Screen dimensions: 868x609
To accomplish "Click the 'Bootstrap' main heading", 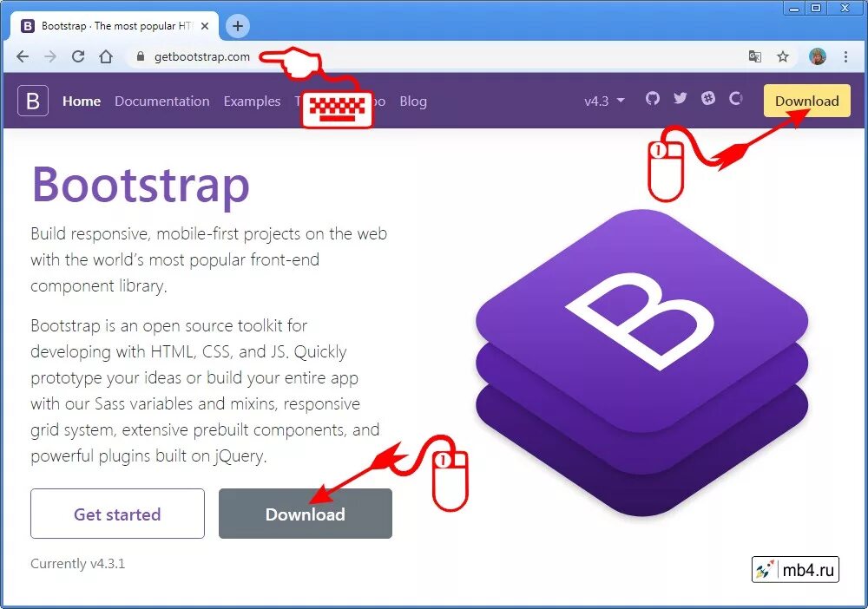I will (141, 185).
